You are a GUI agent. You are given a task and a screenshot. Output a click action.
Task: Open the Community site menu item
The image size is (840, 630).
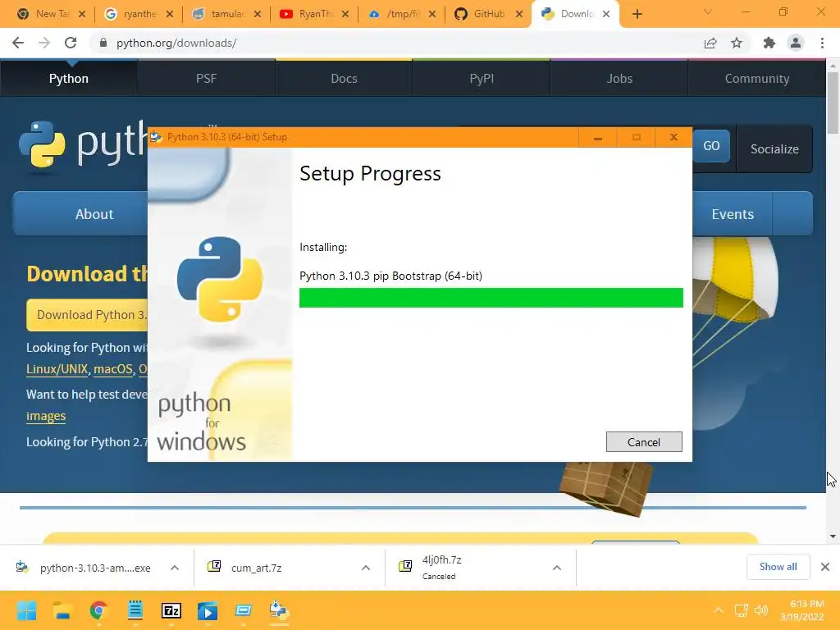pos(757,78)
